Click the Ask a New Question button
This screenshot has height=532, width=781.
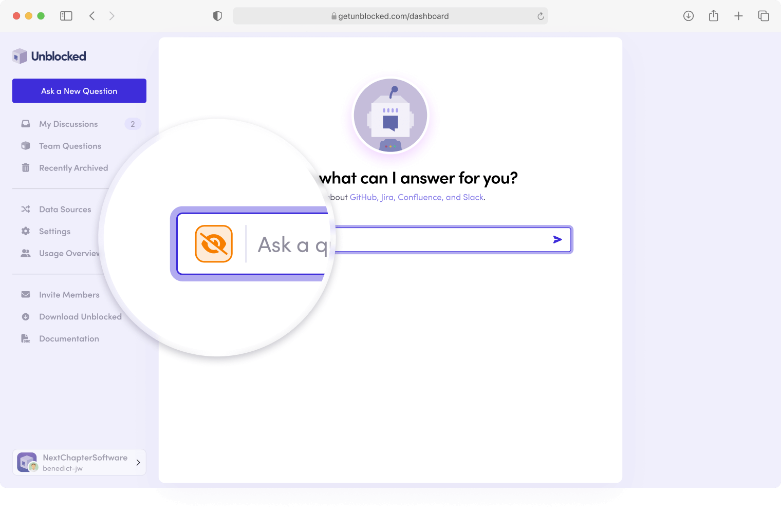79,91
